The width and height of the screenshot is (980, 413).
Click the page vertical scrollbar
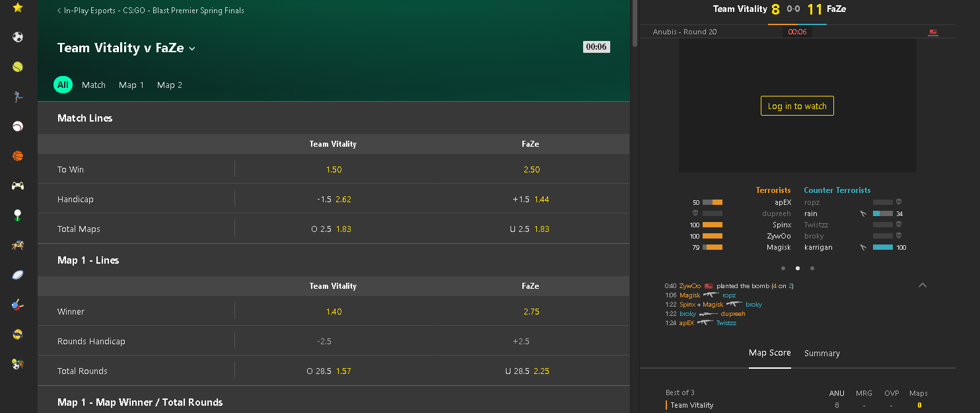[635, 23]
